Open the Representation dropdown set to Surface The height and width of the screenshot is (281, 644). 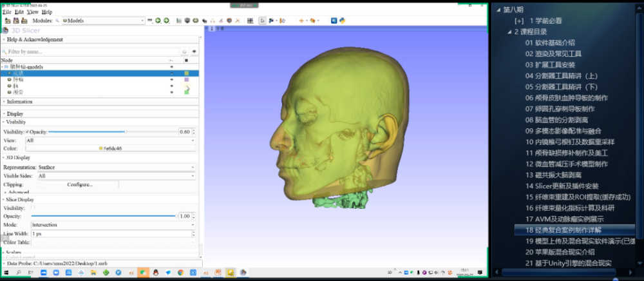click(116, 167)
